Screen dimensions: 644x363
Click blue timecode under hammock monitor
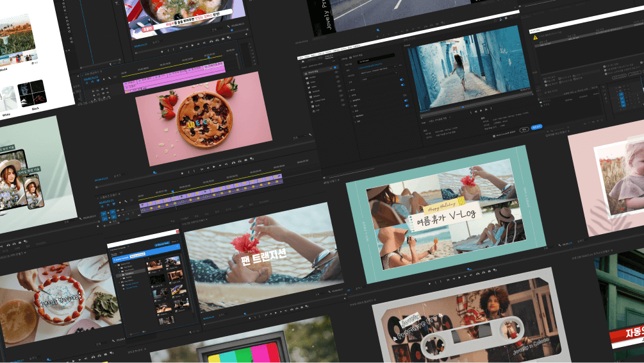209,317
